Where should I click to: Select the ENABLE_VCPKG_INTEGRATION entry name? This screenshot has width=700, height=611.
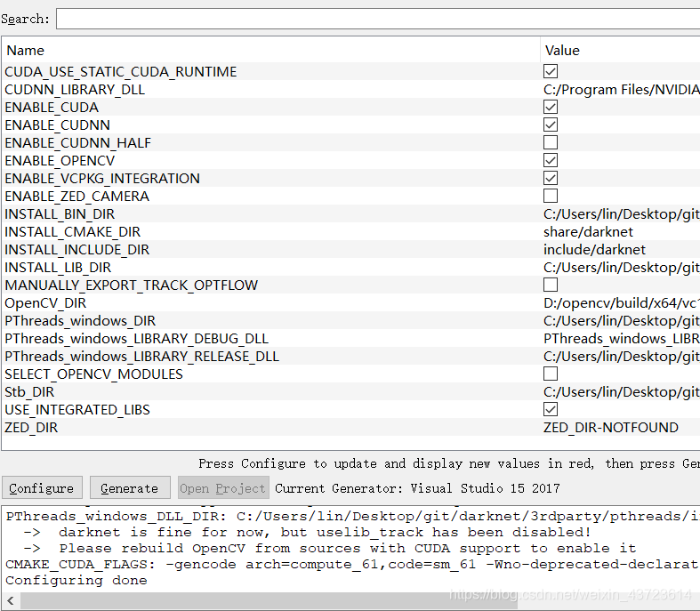click(102, 179)
